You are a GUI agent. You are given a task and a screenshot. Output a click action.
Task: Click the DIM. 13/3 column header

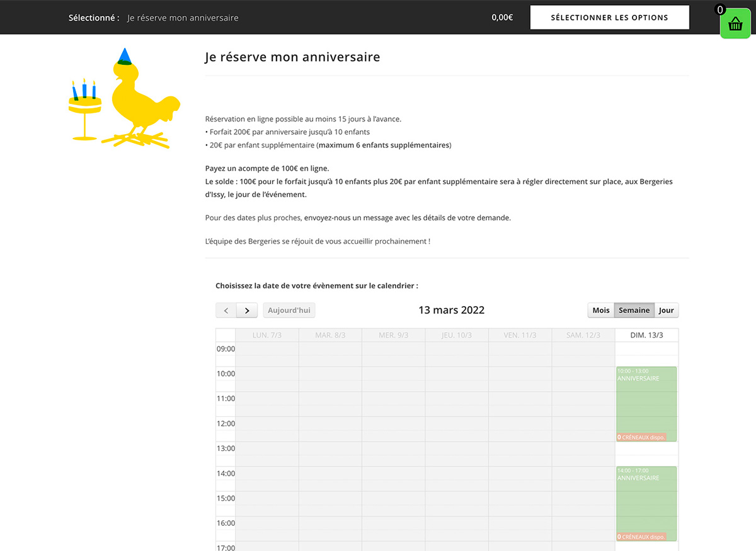[x=646, y=335]
